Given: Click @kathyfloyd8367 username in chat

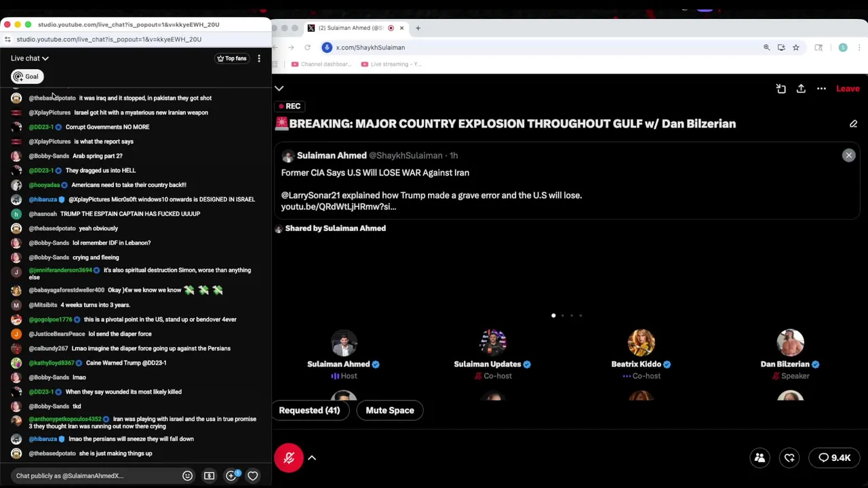Looking at the screenshot, I should (52, 363).
